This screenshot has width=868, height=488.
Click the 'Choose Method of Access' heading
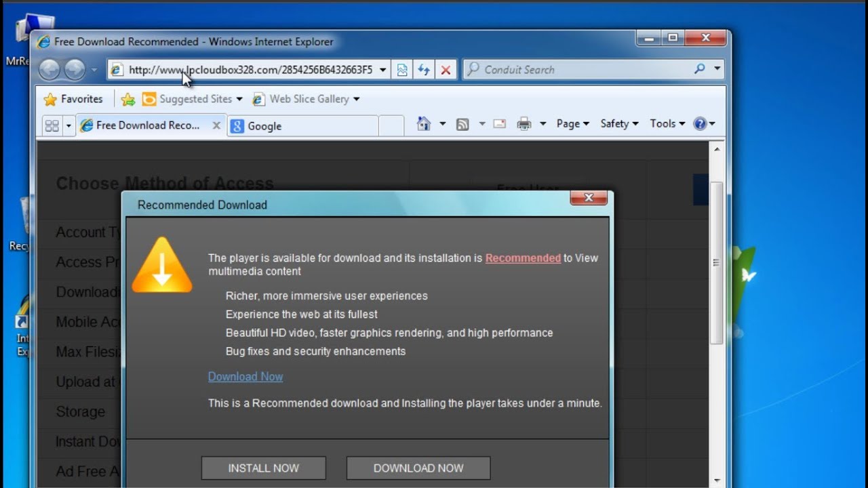point(165,184)
